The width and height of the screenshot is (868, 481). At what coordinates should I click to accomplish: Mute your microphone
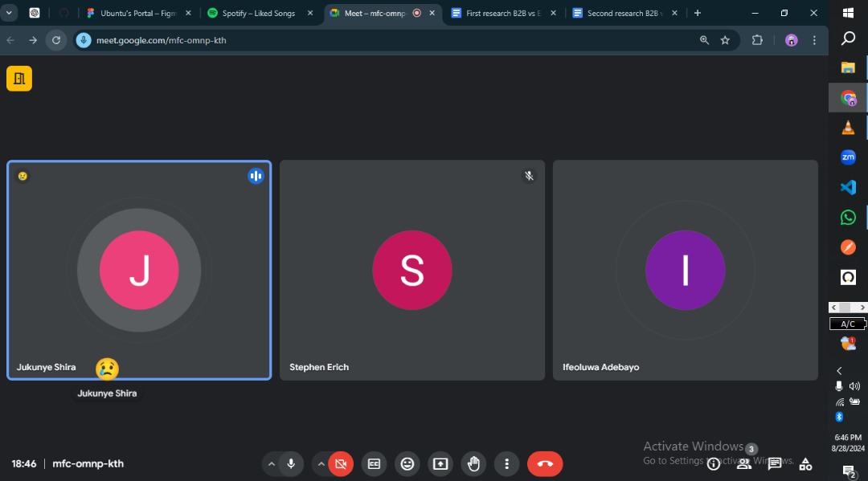[291, 463]
